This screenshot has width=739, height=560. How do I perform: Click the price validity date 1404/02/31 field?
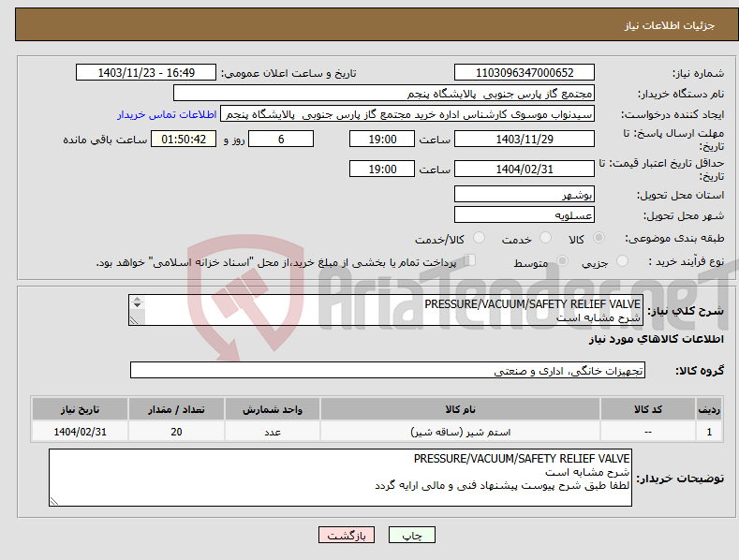pos(525,169)
